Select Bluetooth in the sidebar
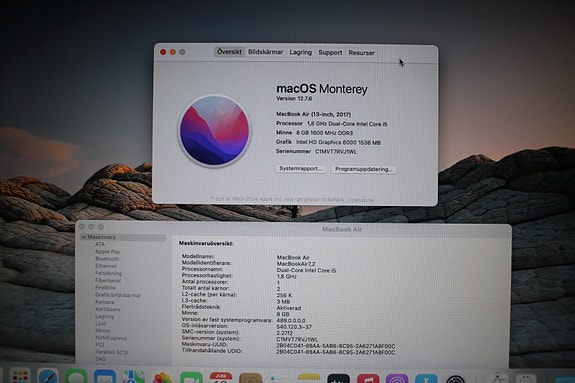Image resolution: width=575 pixels, height=383 pixels. pyautogui.click(x=107, y=259)
